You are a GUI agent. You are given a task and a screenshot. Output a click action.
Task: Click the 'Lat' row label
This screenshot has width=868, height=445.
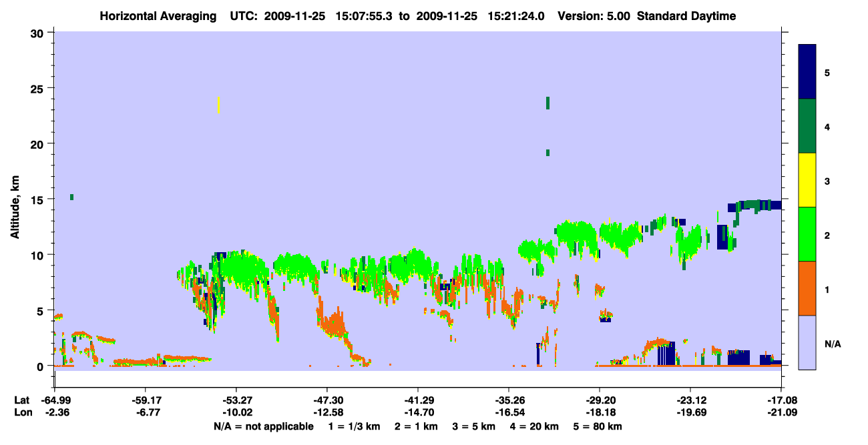coord(22,400)
